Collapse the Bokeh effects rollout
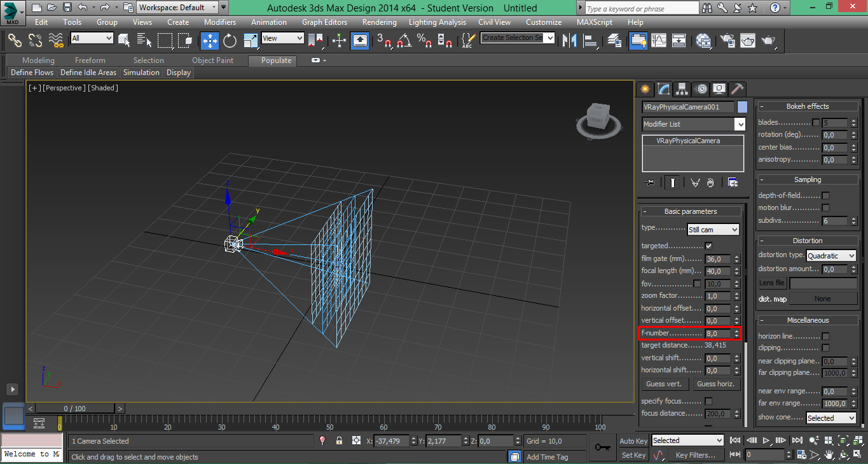This screenshot has height=464, width=868. [808, 106]
